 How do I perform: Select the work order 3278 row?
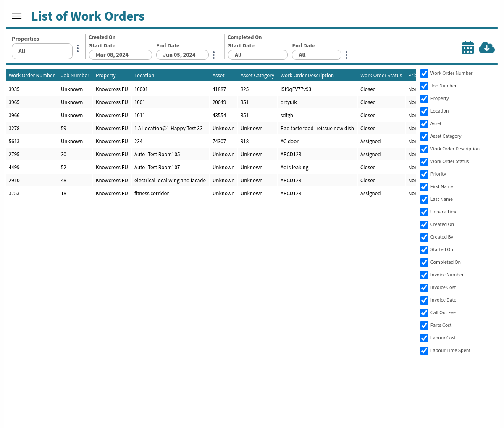[x=14, y=129]
